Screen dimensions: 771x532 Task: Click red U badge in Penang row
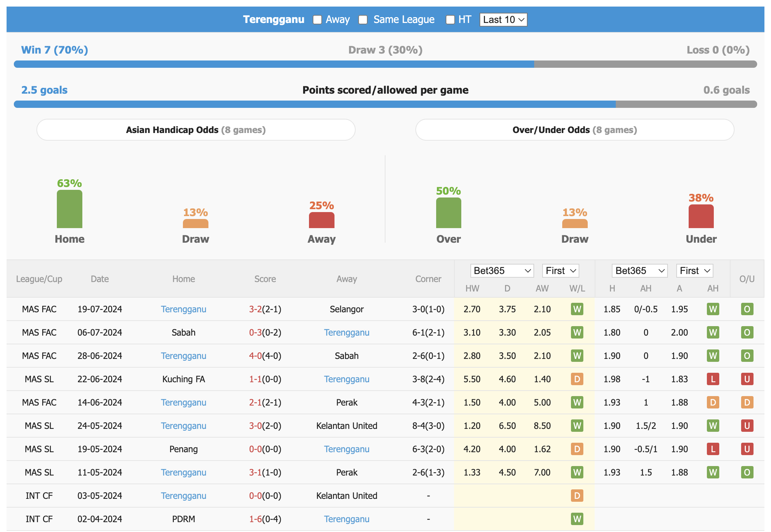747,449
